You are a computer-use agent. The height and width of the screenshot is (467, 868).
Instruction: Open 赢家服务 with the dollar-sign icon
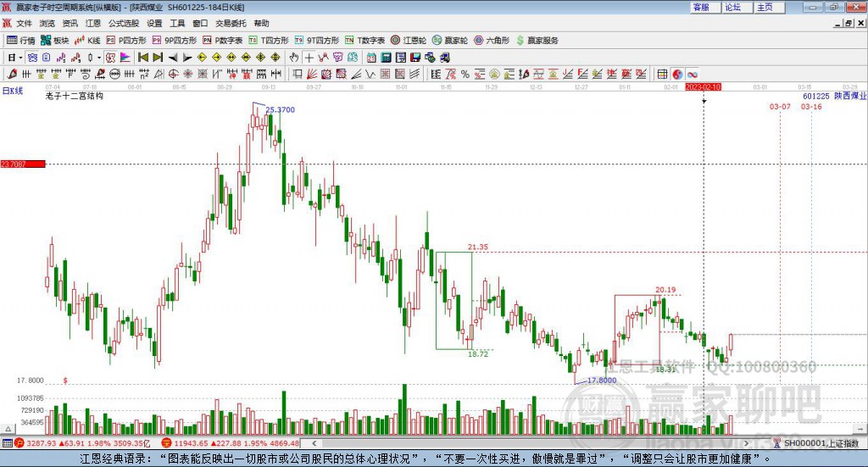pyautogui.click(x=537, y=41)
